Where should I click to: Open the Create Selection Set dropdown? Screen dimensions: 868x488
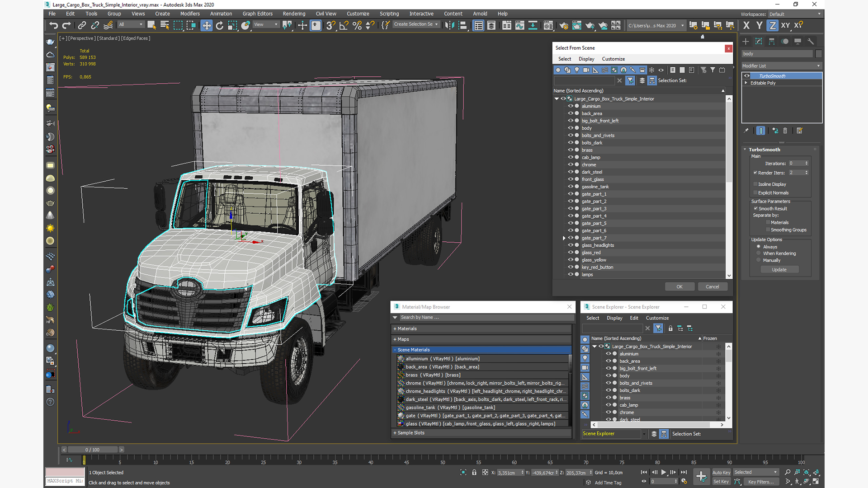click(415, 24)
